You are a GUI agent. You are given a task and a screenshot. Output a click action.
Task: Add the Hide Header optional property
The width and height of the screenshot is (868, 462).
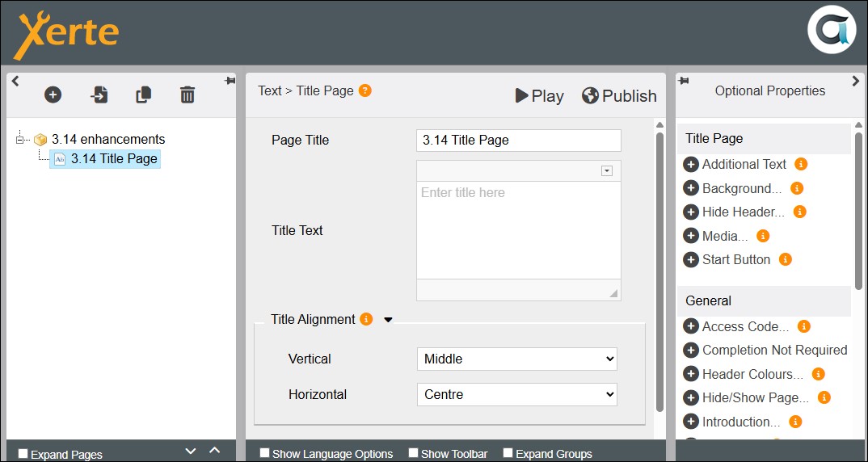(x=691, y=212)
